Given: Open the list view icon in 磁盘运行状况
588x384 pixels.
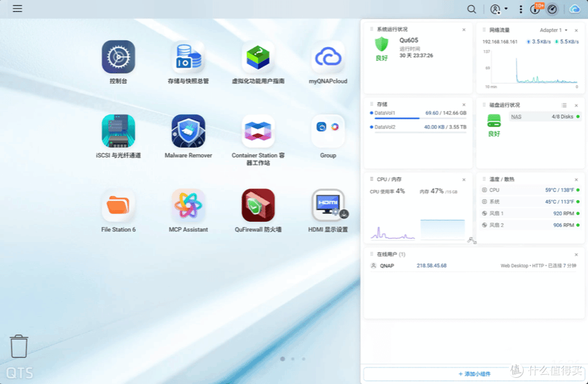Looking at the screenshot, I should point(564,105).
